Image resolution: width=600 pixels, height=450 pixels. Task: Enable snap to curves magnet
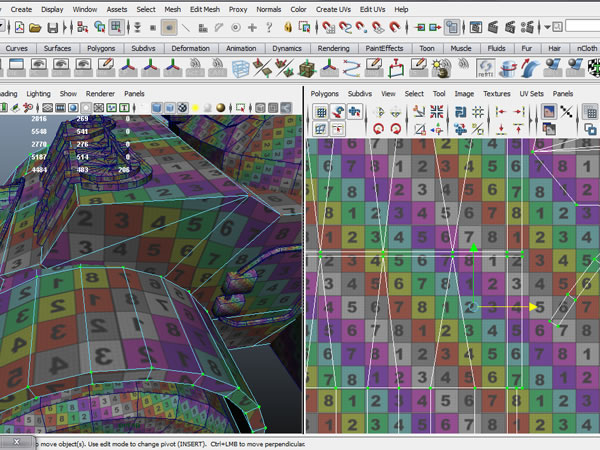[345, 28]
